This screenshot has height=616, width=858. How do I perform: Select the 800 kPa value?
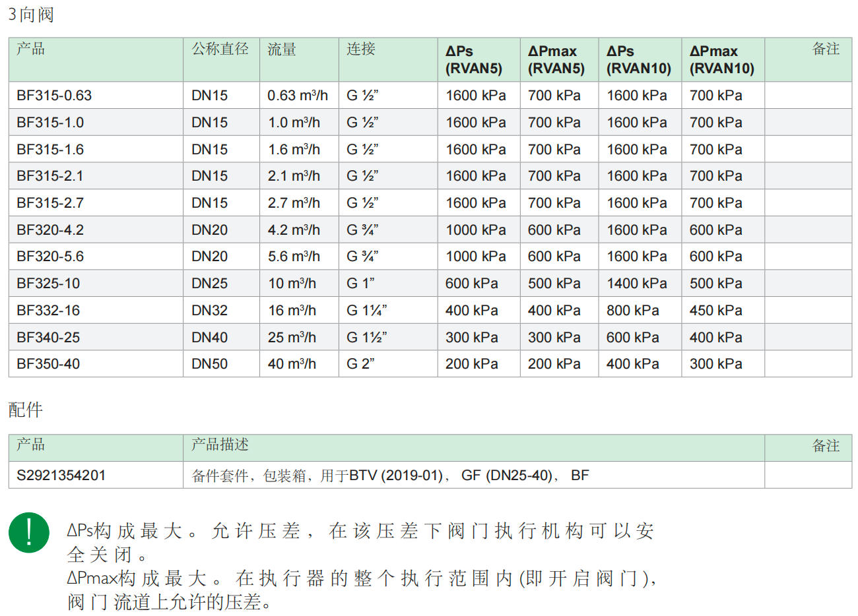tap(632, 311)
